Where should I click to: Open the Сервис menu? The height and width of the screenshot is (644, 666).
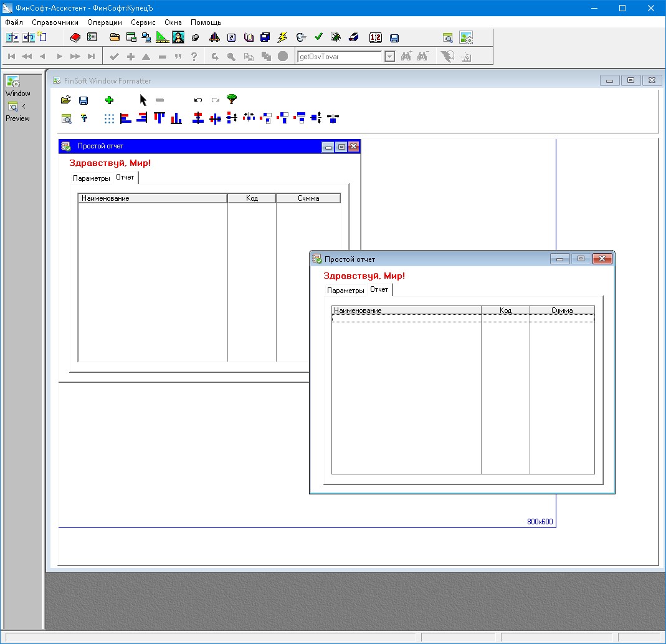tap(143, 22)
